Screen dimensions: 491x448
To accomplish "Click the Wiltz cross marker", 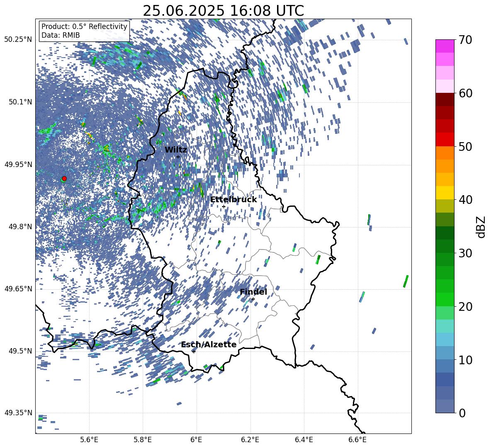I will coord(178,157).
